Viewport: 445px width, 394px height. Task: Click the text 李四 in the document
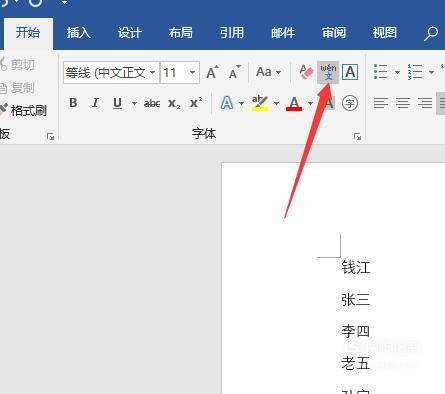tap(356, 331)
